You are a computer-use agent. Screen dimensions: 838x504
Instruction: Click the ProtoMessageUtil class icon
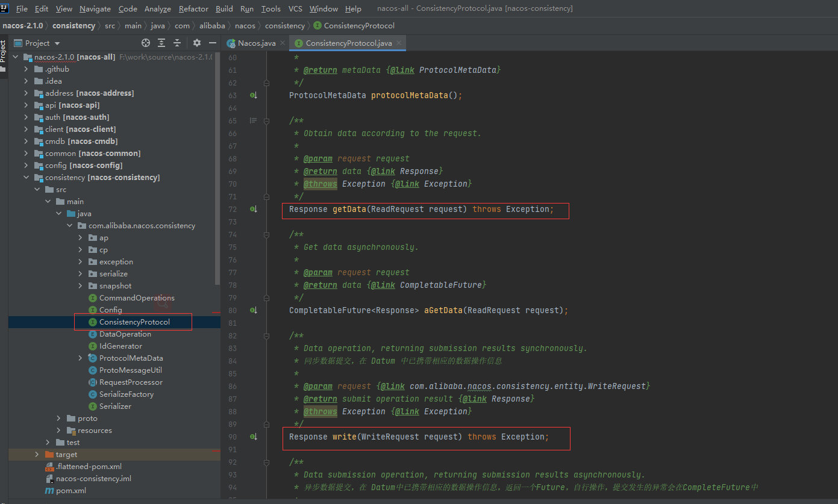point(93,370)
